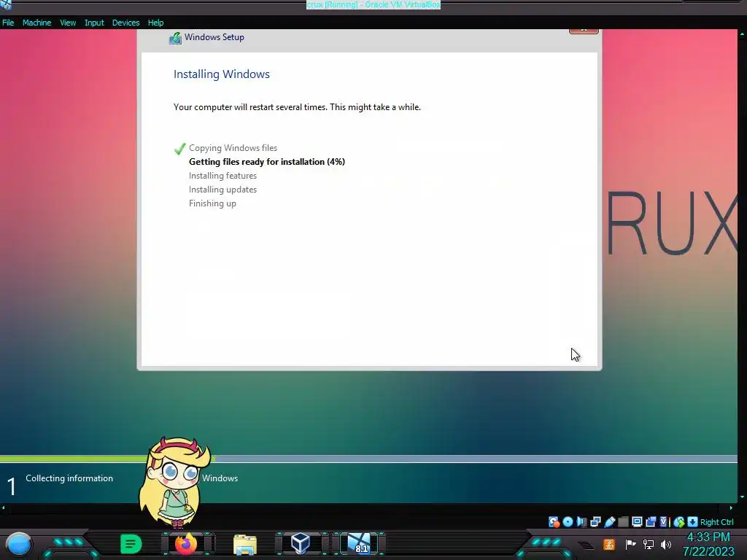Viewport: 747px width, 560px height.
Task: Click the display status icon
Action: (x=637, y=522)
